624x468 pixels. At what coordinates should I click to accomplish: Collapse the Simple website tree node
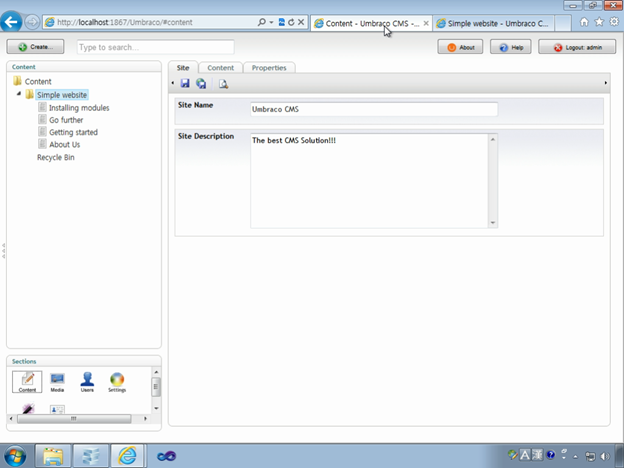(x=19, y=94)
